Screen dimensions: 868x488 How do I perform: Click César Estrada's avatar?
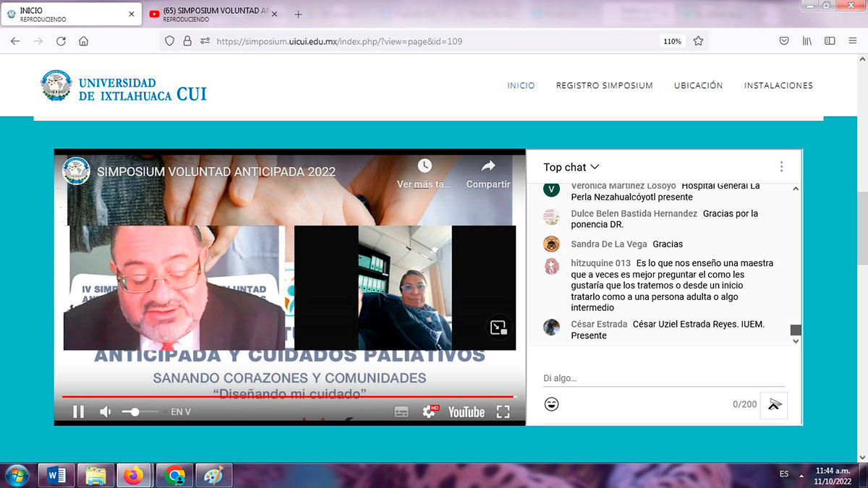pos(551,327)
